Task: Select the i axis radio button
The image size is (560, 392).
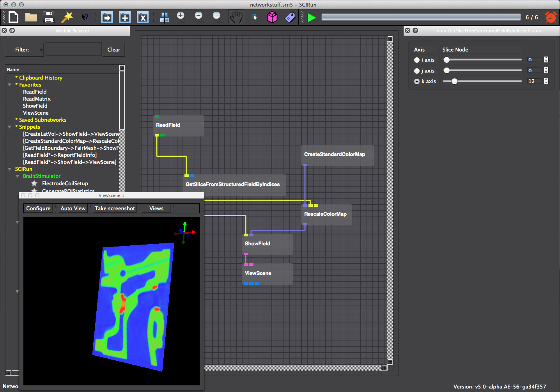Action: (x=417, y=60)
